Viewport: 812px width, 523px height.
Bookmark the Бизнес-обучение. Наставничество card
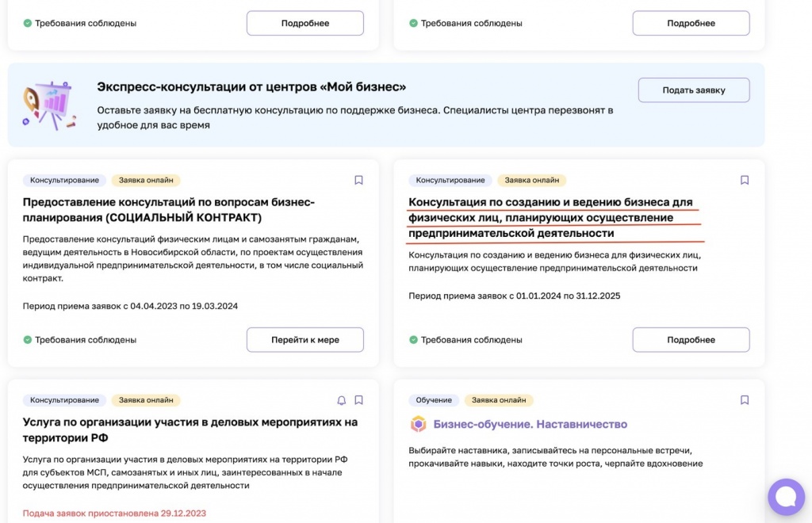[x=745, y=400]
